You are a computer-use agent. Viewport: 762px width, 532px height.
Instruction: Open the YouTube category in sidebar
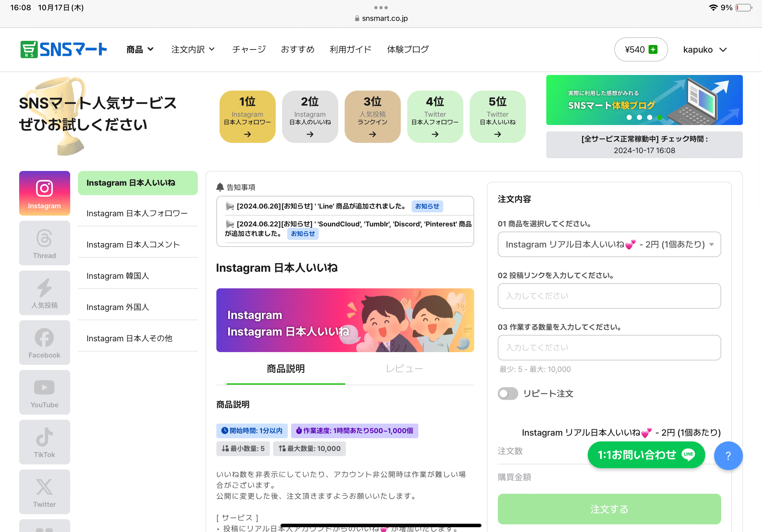pos(44,392)
